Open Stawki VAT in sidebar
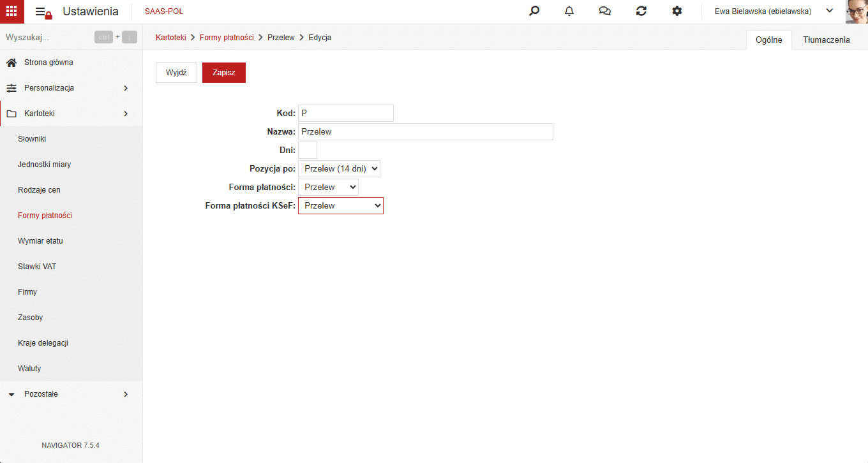 pos(37,267)
